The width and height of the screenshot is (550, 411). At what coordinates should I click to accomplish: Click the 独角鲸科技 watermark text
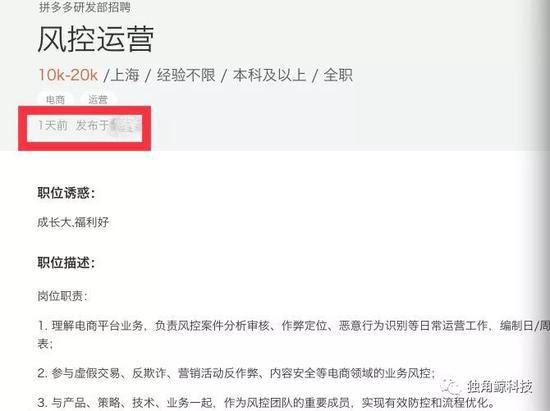click(499, 386)
